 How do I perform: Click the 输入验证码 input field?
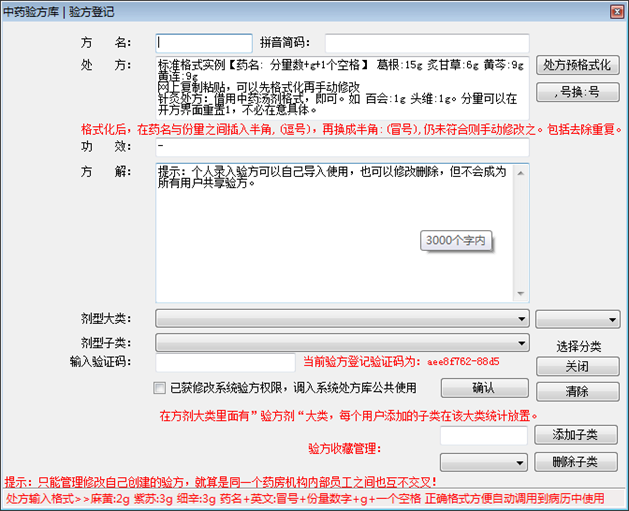tap(225, 363)
